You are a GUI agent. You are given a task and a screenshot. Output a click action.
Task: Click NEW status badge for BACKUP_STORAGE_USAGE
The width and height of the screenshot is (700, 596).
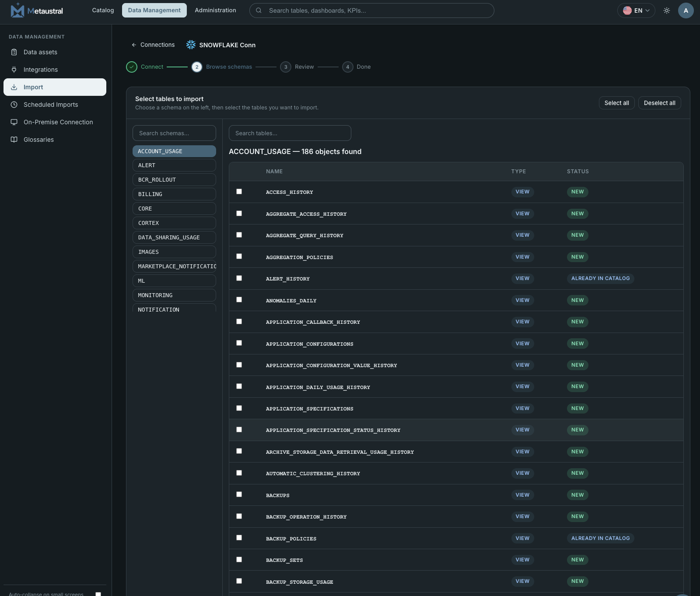click(x=577, y=581)
